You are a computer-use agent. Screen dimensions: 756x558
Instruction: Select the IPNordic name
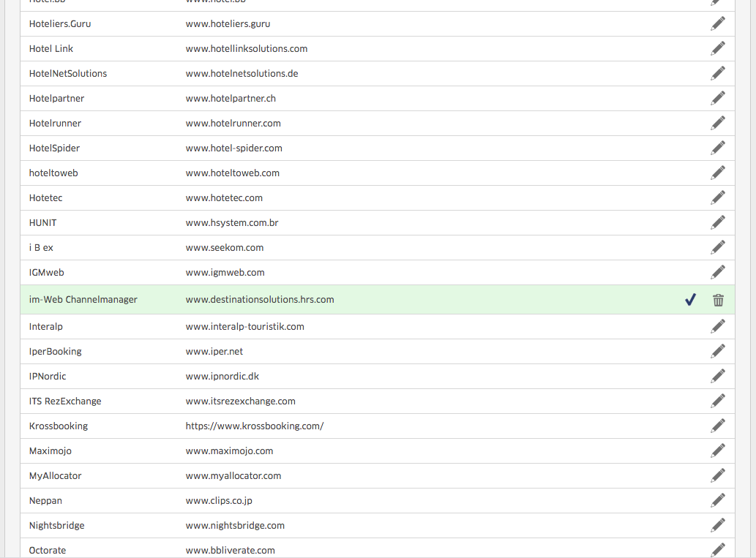point(48,377)
